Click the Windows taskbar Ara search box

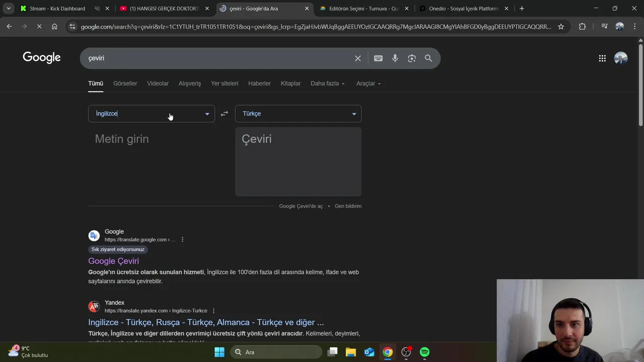coord(276,352)
